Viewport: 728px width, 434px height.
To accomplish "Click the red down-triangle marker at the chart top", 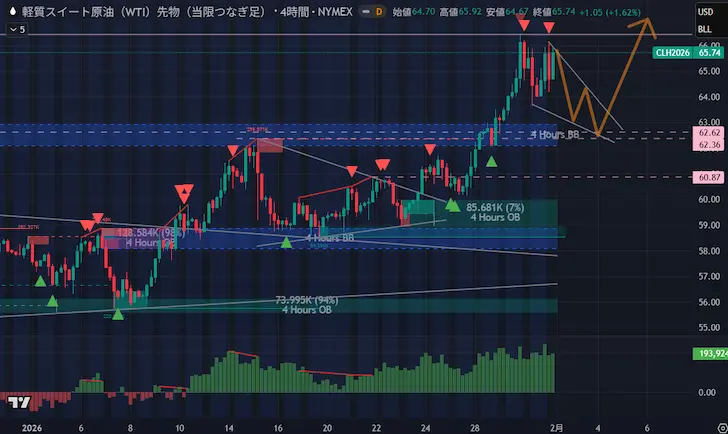I will (x=524, y=39).
